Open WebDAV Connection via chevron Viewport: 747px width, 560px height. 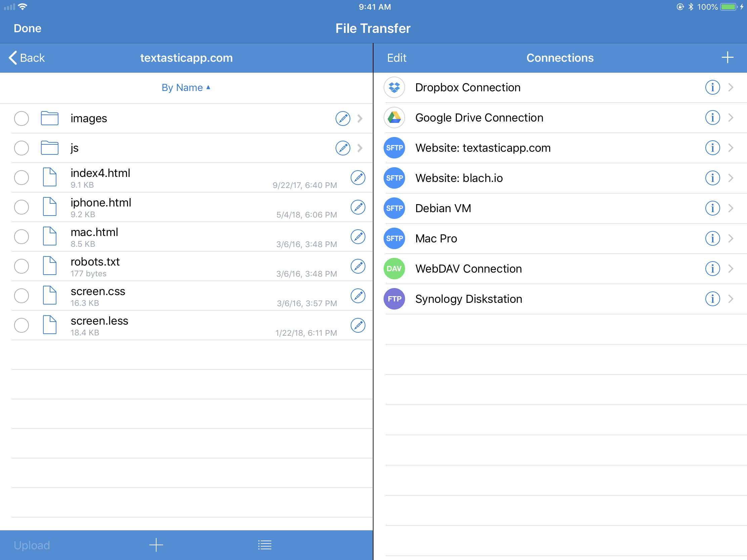(x=731, y=269)
